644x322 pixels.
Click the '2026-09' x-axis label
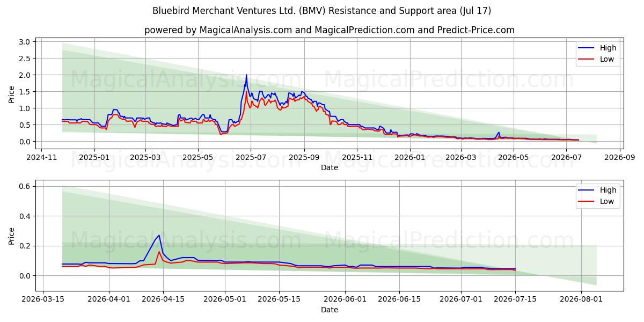pyautogui.click(x=620, y=157)
